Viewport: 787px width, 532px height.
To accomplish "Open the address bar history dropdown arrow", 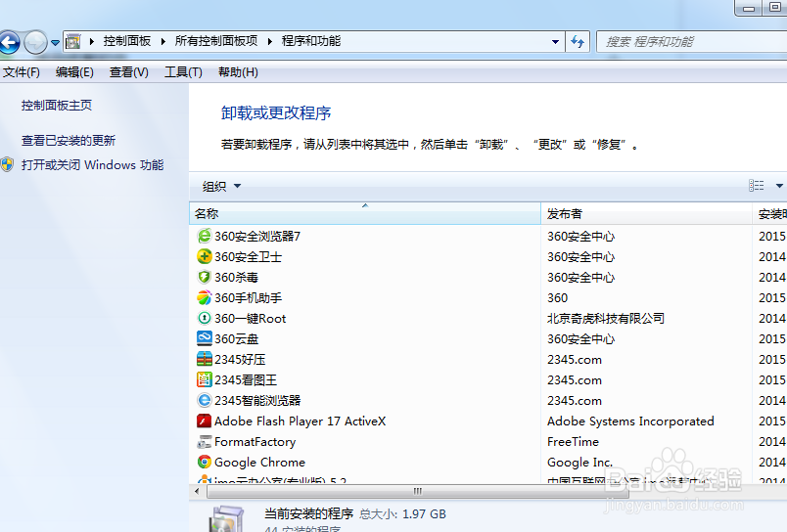I will [555, 42].
